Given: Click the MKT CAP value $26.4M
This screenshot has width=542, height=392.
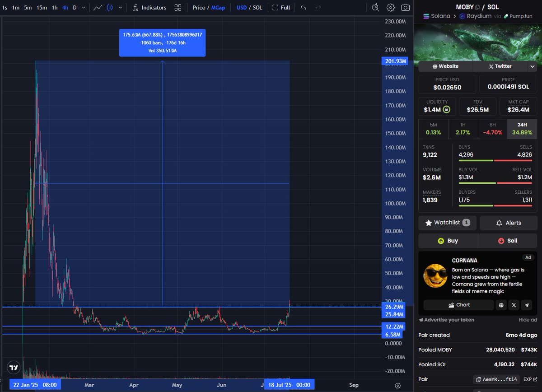Looking at the screenshot, I should (518, 109).
